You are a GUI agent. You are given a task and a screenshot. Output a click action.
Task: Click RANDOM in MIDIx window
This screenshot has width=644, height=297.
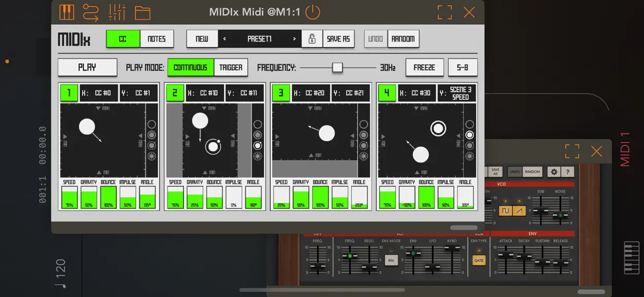tap(403, 39)
